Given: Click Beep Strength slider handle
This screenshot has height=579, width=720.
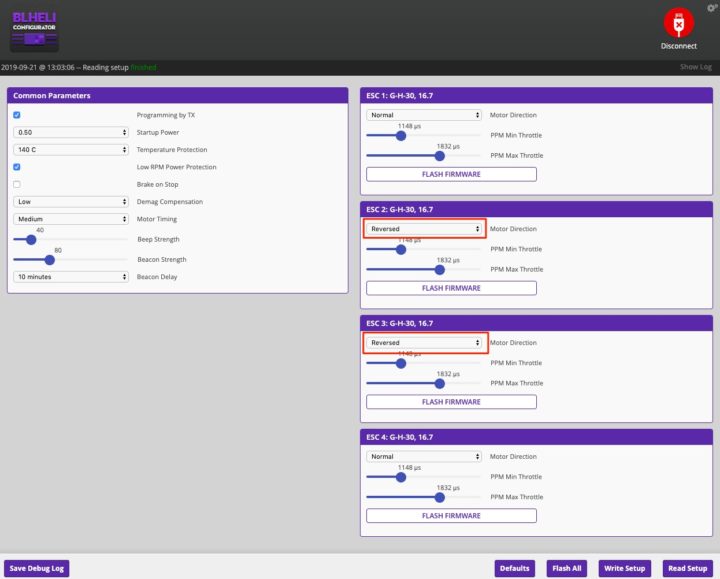Looking at the screenshot, I should tap(31, 240).
